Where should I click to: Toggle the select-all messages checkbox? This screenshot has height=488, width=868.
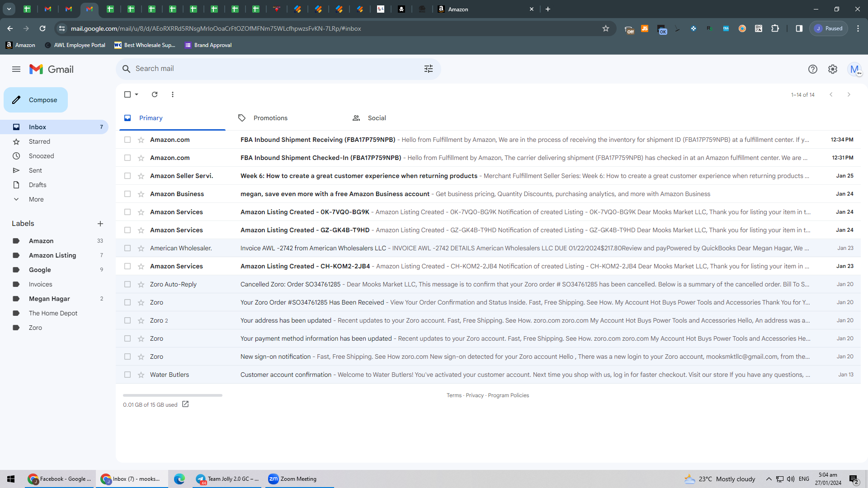(x=127, y=94)
